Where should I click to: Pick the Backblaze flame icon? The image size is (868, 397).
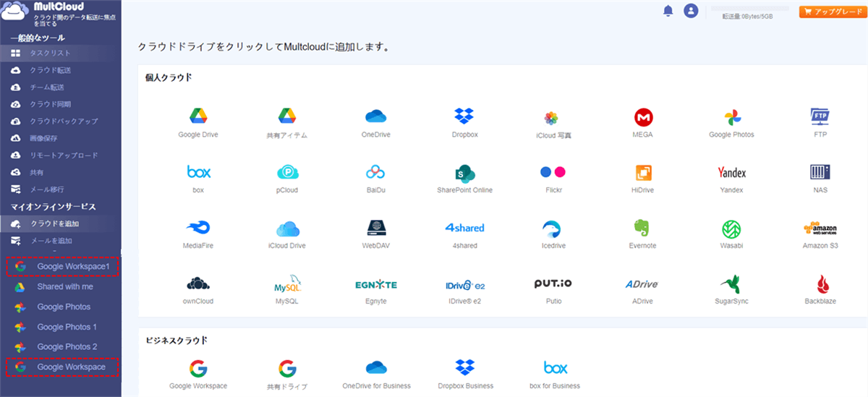[x=821, y=284]
